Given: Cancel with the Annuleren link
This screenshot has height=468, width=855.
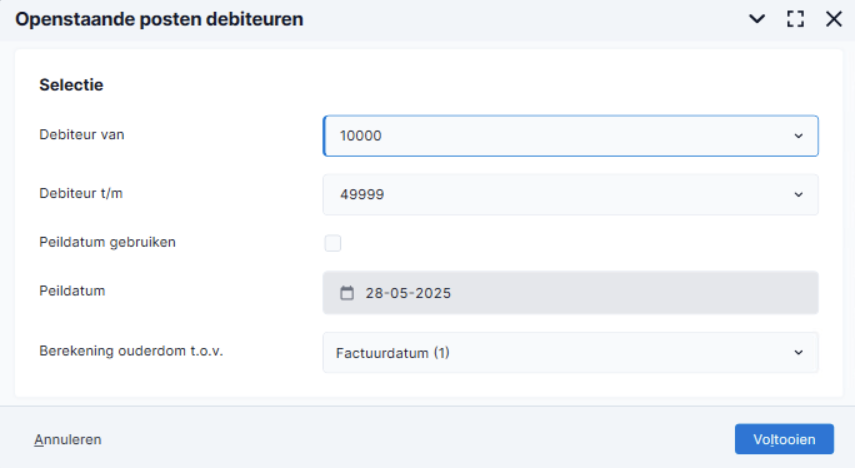Looking at the screenshot, I should click(x=68, y=440).
